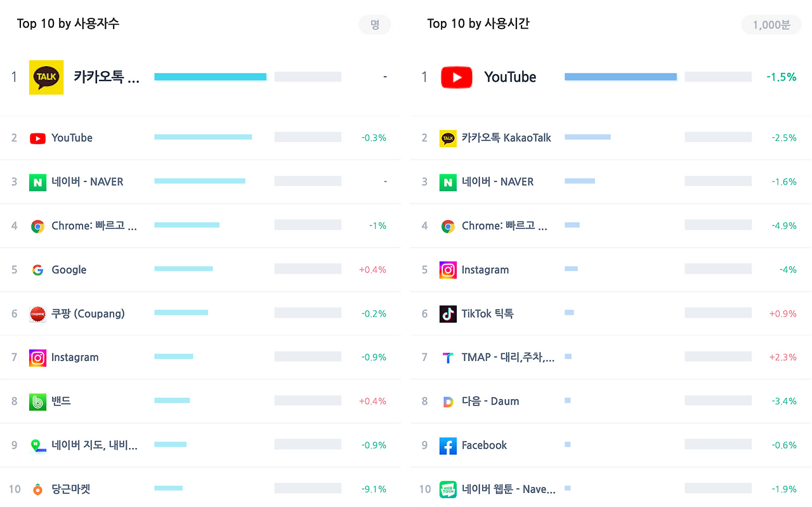This screenshot has width=812, height=507.
Task: Click the 명 unit badge
Action: (x=375, y=25)
